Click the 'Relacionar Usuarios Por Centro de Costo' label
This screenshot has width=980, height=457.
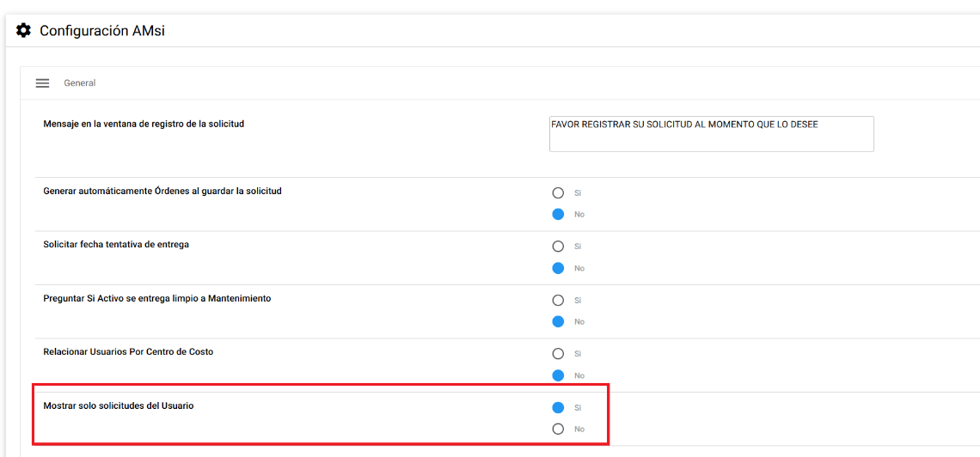click(128, 352)
